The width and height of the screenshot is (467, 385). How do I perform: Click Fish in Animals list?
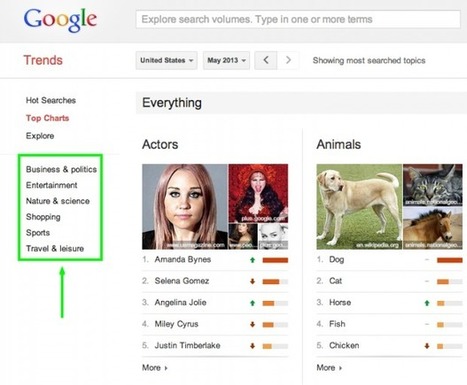pyautogui.click(x=337, y=324)
